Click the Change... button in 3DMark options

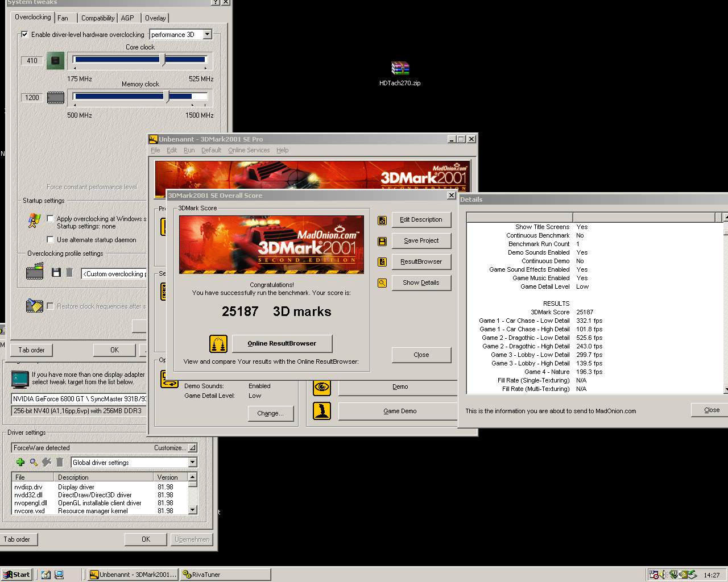[270, 413]
